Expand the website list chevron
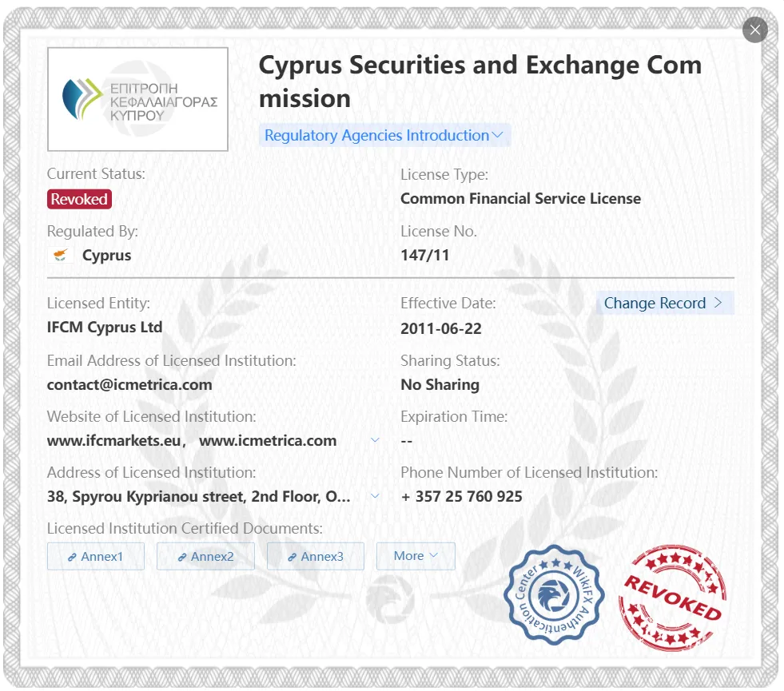 click(375, 440)
